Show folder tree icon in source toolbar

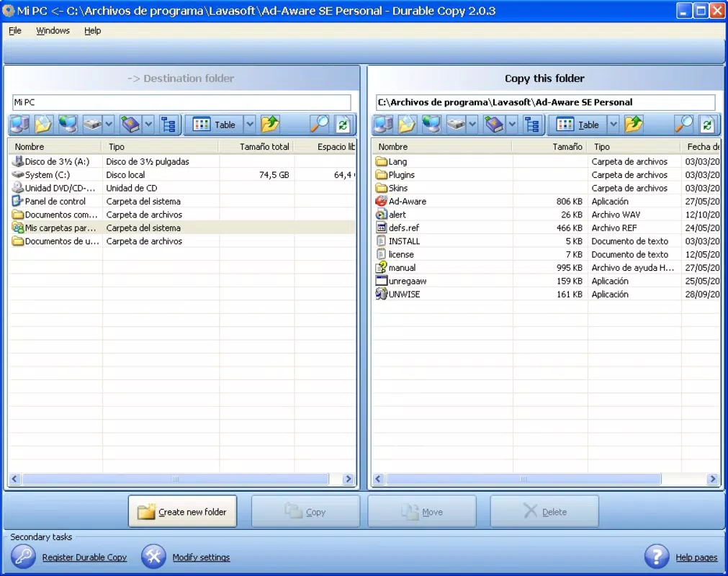[531, 125]
